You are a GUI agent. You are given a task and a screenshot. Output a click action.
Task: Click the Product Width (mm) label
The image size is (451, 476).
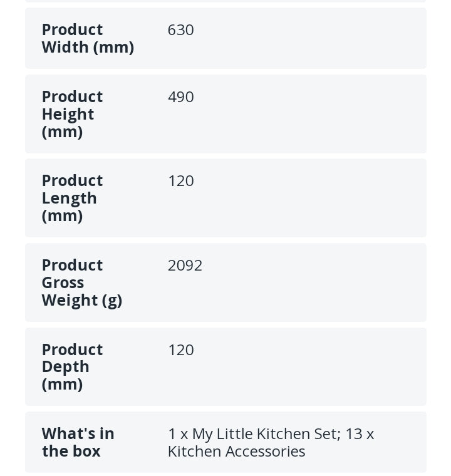87,38
